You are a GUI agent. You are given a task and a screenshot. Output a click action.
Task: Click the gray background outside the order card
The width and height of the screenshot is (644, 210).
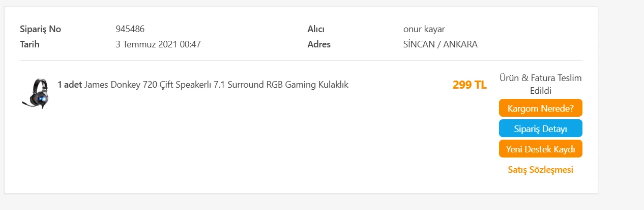click(x=621, y=102)
